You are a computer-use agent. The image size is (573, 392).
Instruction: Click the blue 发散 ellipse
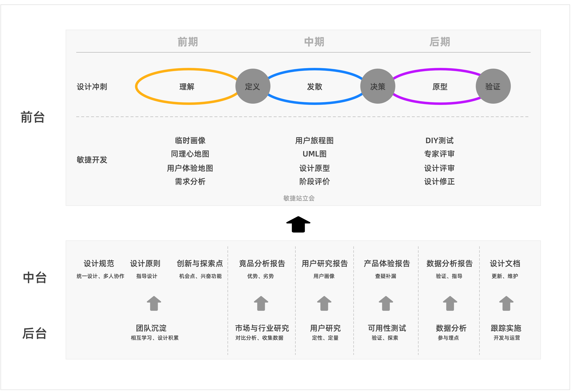(315, 87)
